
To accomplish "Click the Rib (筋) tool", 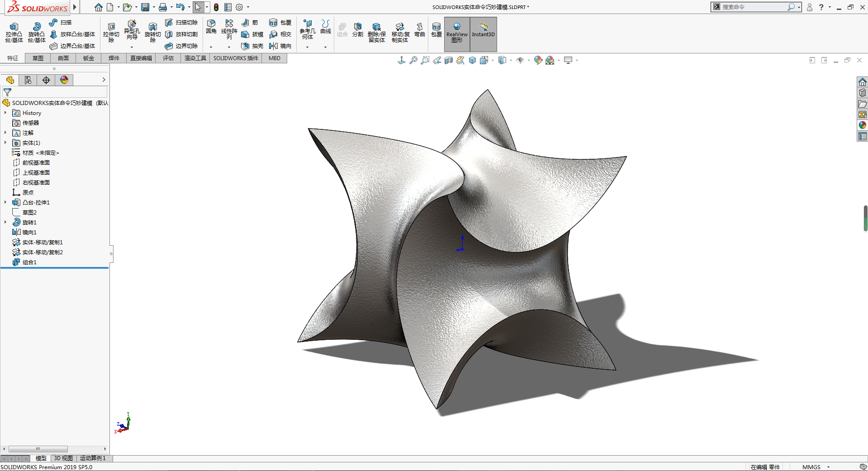I will coord(250,22).
